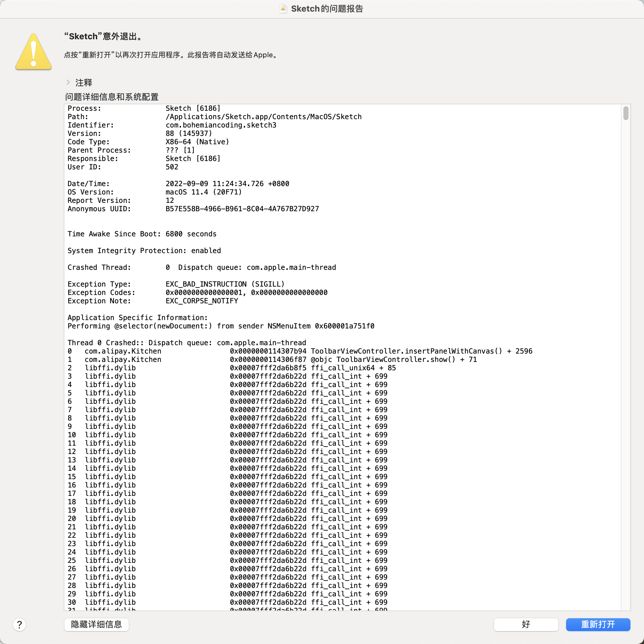Click the code type 'X86-64 (Native)'

[x=197, y=142]
